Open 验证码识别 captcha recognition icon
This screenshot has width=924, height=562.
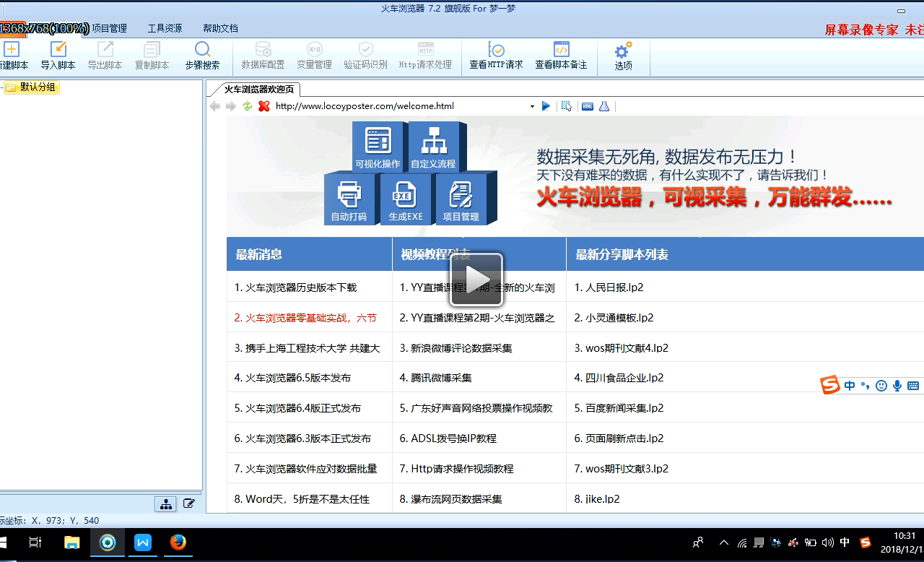365,49
